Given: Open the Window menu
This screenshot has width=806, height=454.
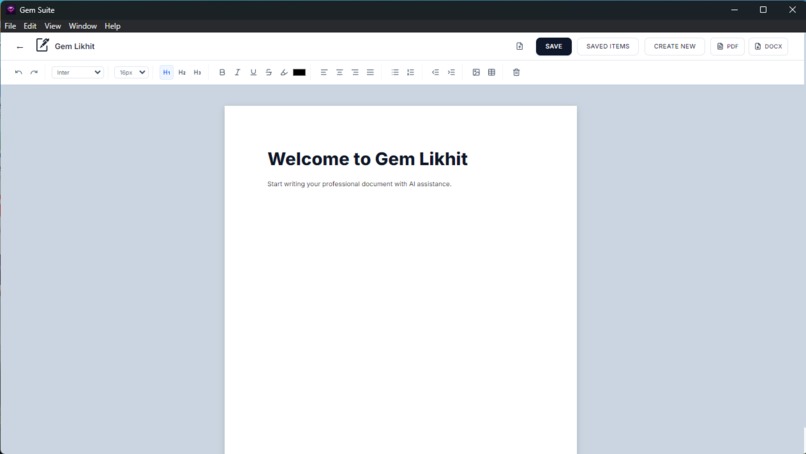Looking at the screenshot, I should [x=83, y=26].
